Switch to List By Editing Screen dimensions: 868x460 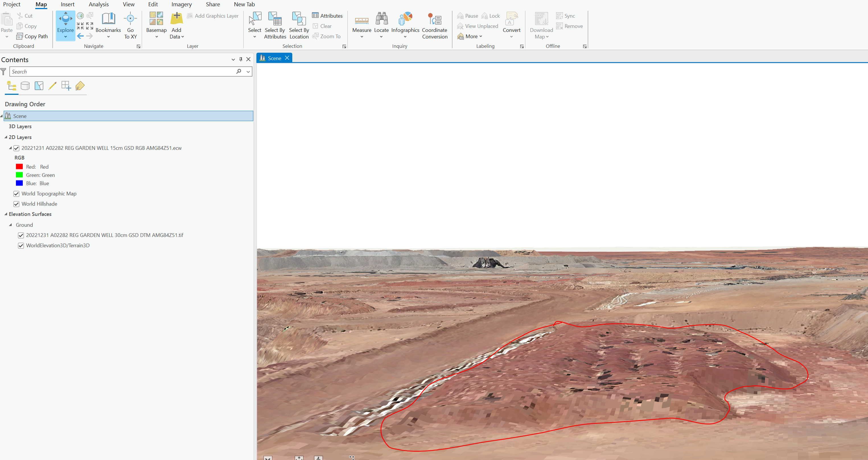pos(53,86)
